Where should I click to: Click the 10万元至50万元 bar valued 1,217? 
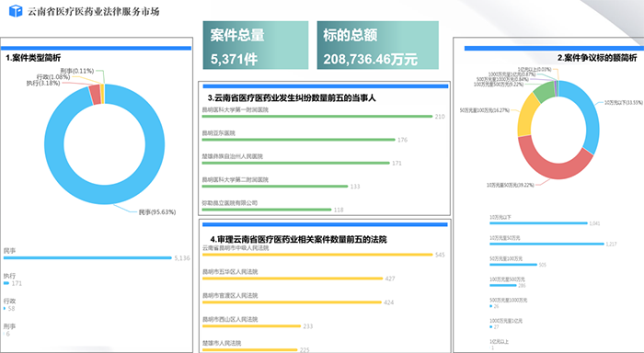(547, 244)
